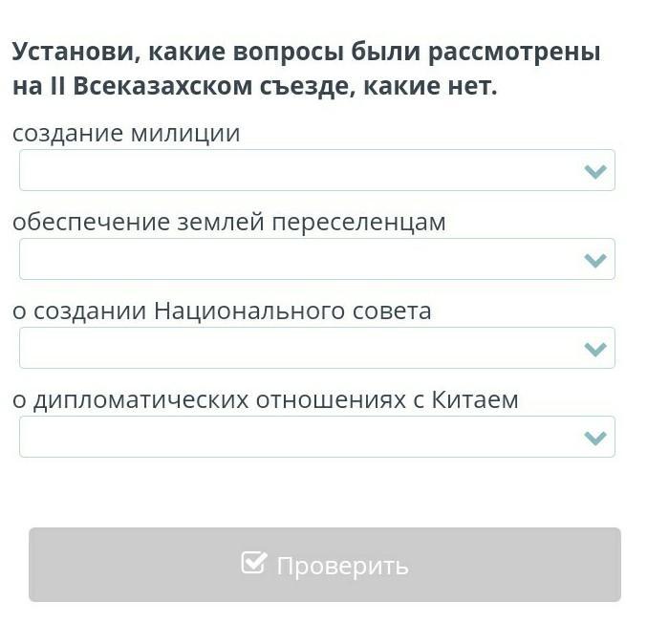Click the chevron arrow under 'создание милиции'

click(x=594, y=172)
